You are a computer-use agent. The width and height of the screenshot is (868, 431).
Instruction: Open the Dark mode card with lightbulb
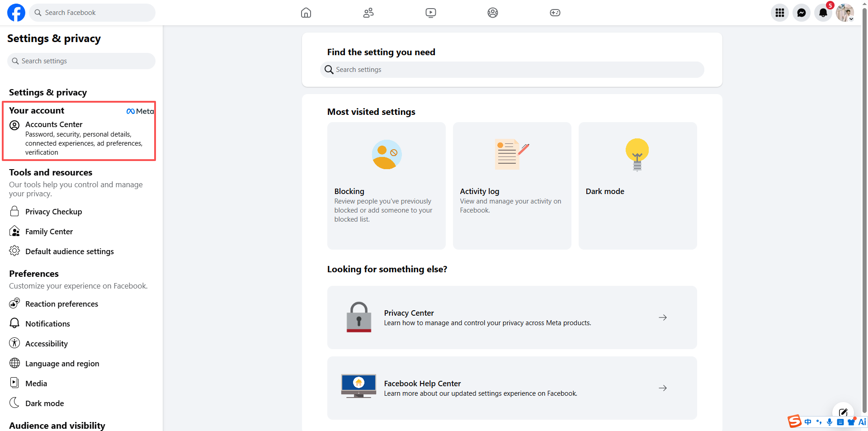[x=637, y=186]
